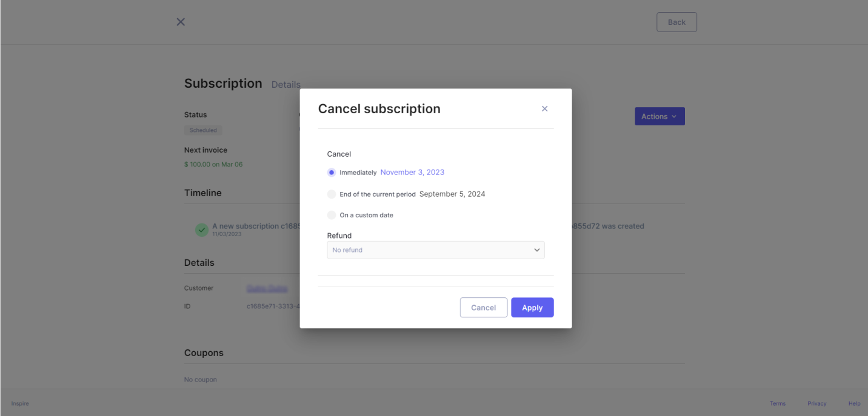This screenshot has width=868, height=416.
Task: Expand the Actions dropdown menu
Action: 659,116
